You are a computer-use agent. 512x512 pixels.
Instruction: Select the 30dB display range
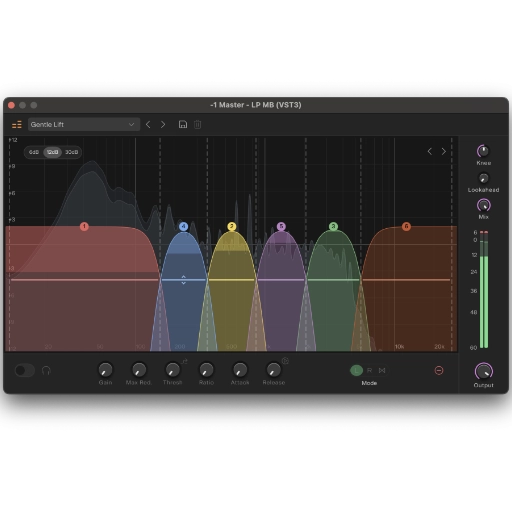(x=71, y=152)
